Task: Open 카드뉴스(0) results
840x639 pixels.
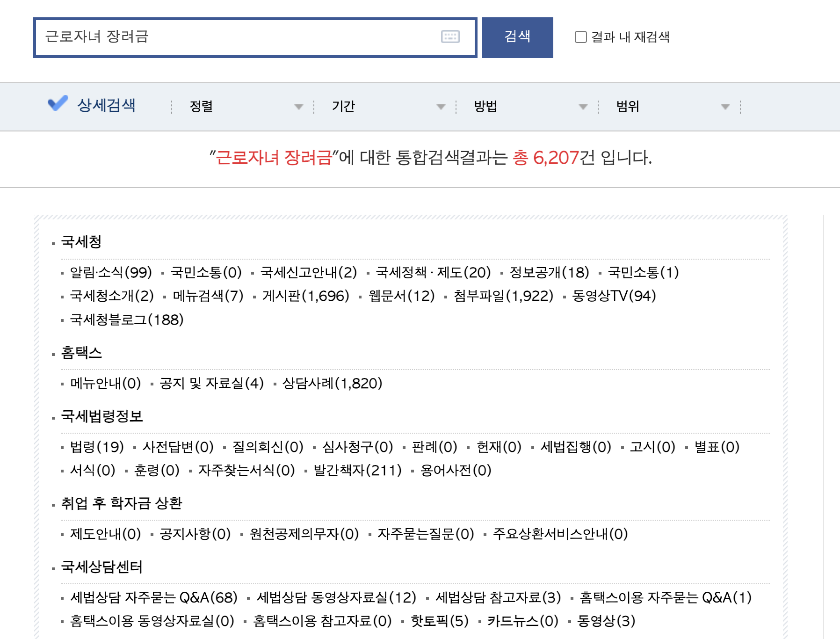Action: (x=523, y=621)
